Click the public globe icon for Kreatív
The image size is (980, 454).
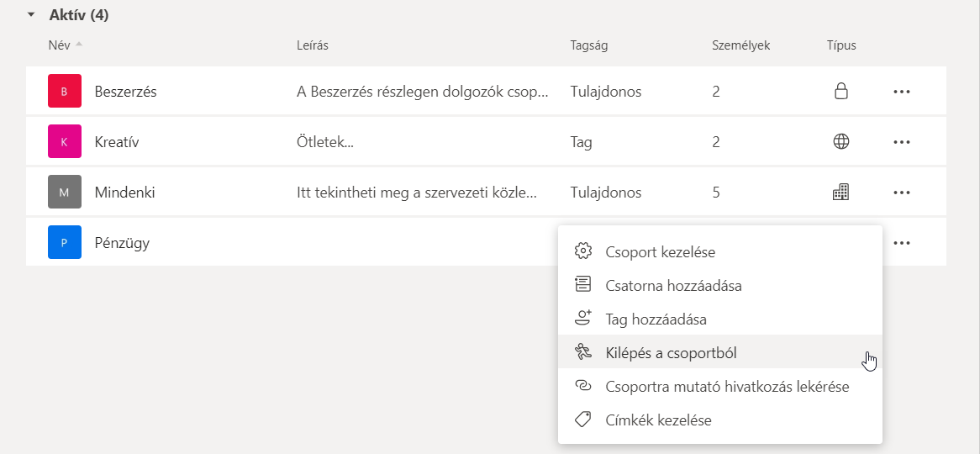point(840,142)
